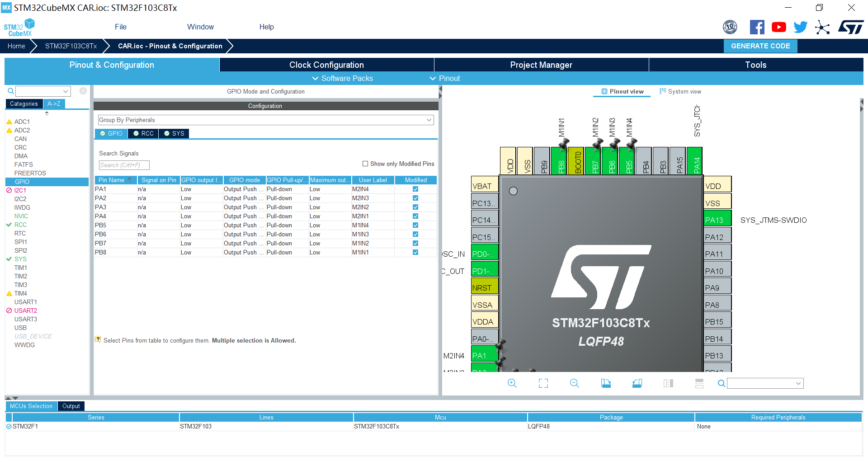This screenshot has width=868, height=461.
Task: Go to Home breadcrumb
Action: 16,46
